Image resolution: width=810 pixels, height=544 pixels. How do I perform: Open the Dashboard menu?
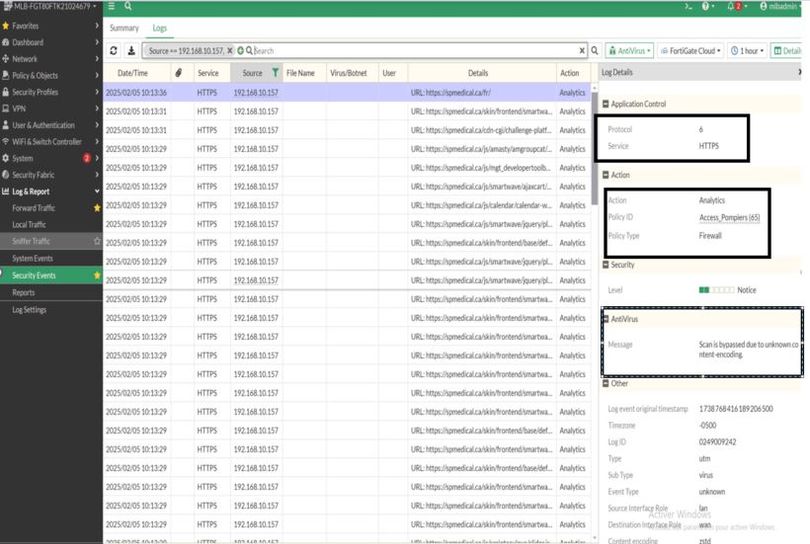pyautogui.click(x=51, y=42)
